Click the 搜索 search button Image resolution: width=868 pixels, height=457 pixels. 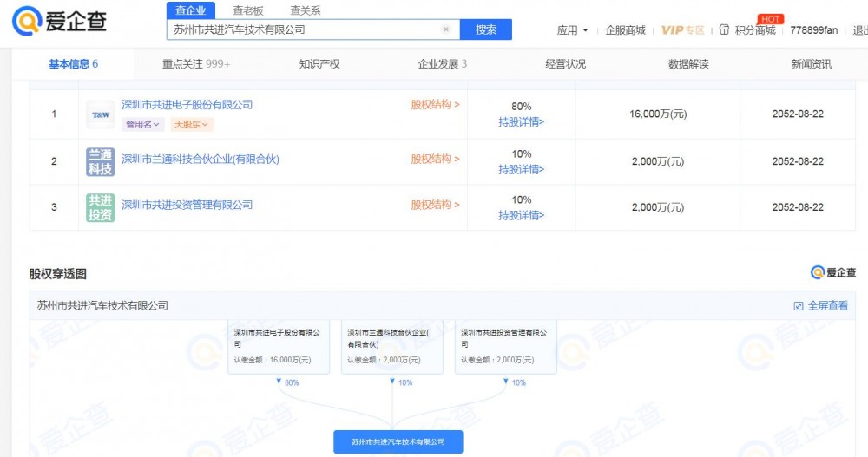pos(486,29)
